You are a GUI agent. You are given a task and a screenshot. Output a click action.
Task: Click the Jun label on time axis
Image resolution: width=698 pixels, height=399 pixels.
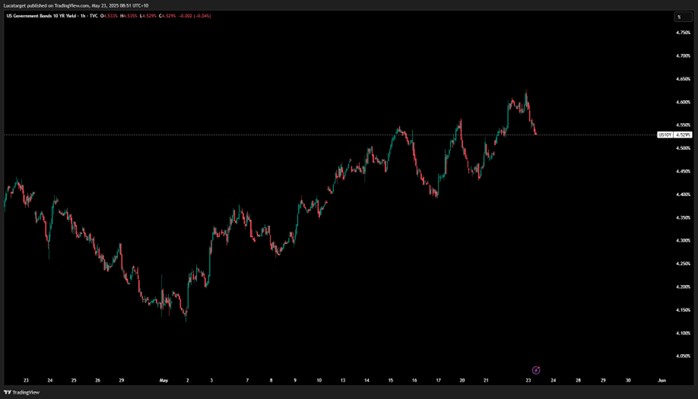coord(661,381)
